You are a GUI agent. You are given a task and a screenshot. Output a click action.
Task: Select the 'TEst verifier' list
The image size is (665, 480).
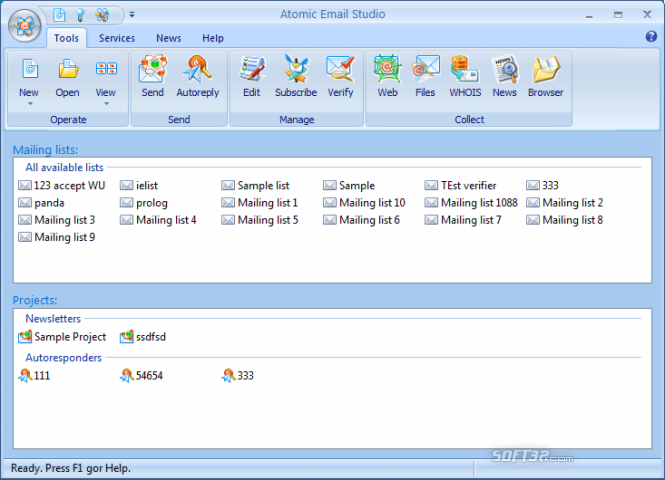click(x=461, y=185)
